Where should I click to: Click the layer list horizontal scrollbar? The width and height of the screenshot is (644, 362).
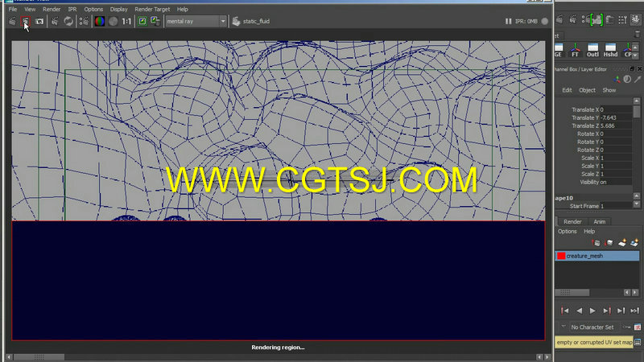click(572, 293)
